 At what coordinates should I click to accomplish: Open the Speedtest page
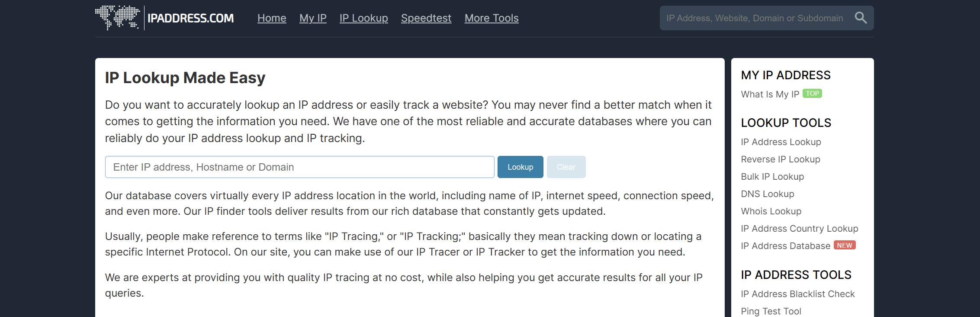coord(426,18)
